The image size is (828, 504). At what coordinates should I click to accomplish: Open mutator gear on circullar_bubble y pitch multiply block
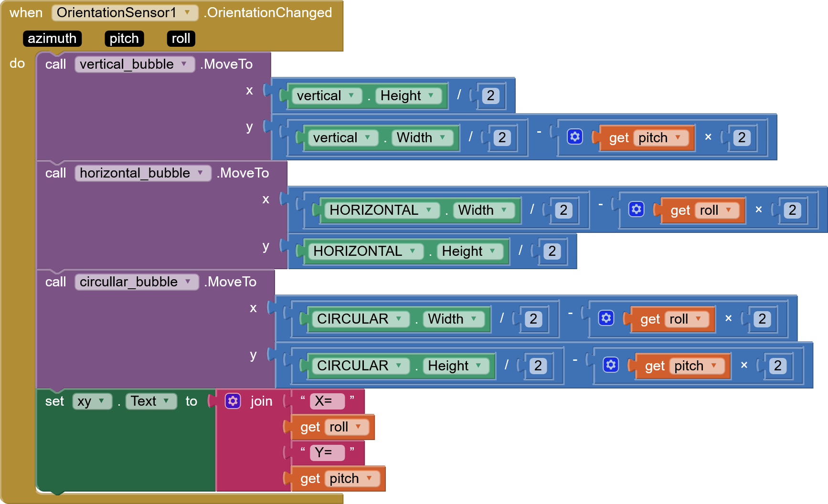[611, 365]
